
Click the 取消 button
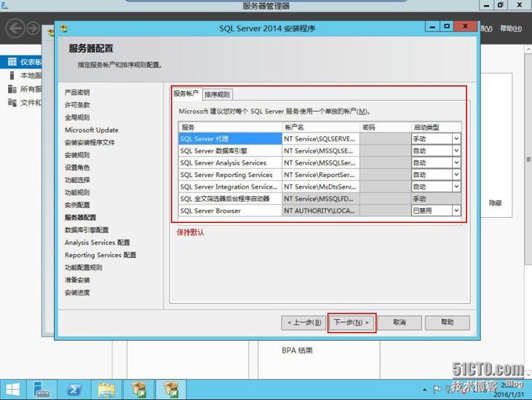[x=400, y=322]
